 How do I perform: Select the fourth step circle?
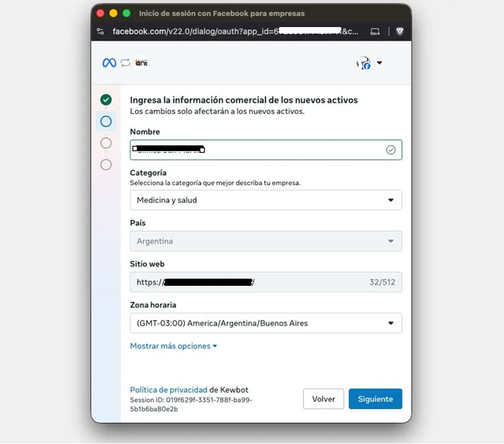coord(106,165)
